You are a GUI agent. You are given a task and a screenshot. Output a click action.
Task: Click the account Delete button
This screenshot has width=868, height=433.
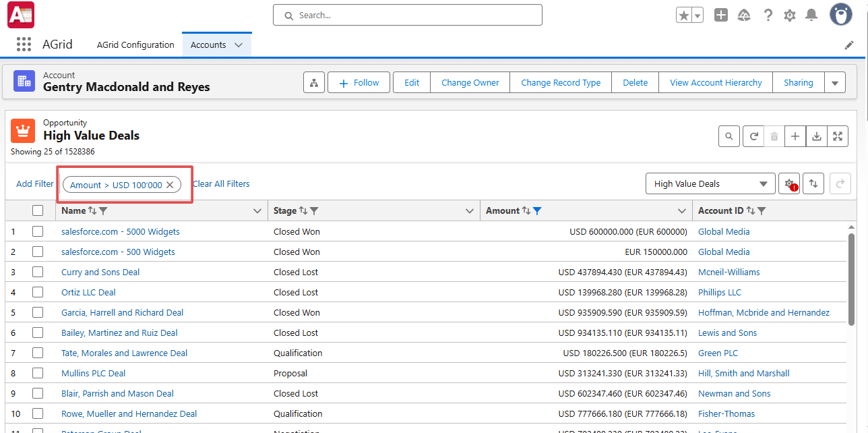pyautogui.click(x=635, y=83)
